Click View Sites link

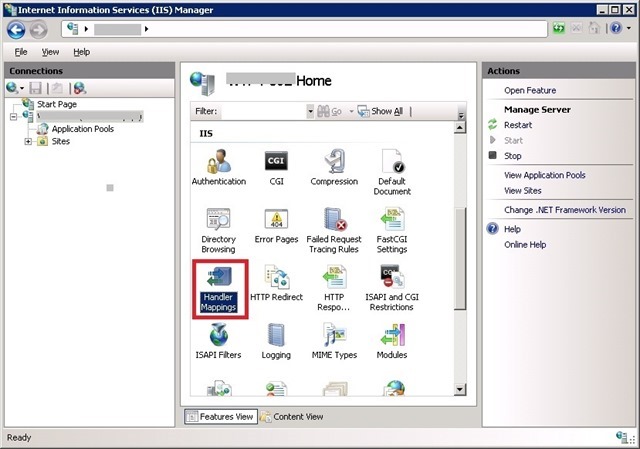522,191
